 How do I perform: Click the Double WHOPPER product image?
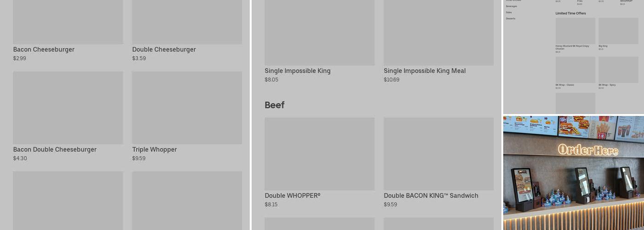[x=319, y=154]
